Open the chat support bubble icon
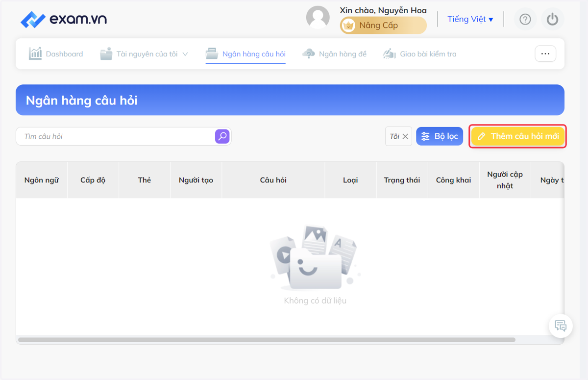Screen dimensions: 588x380 [x=561, y=326]
